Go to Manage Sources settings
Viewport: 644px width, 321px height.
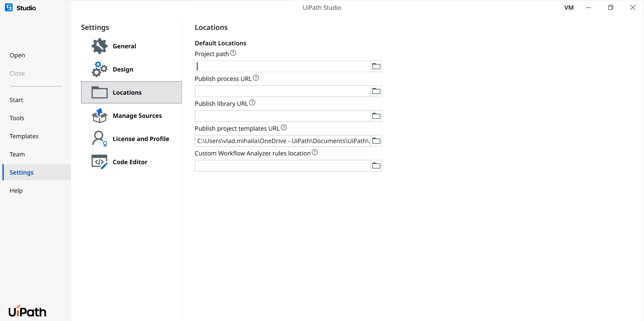(137, 116)
